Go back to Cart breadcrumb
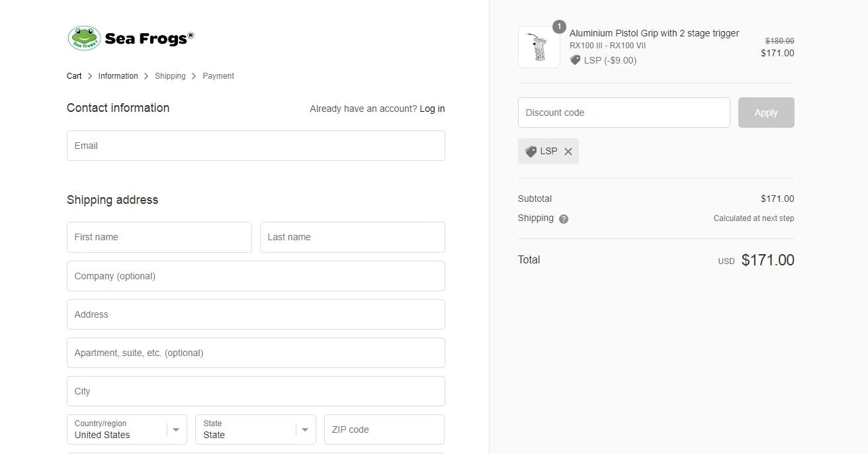 tap(74, 76)
